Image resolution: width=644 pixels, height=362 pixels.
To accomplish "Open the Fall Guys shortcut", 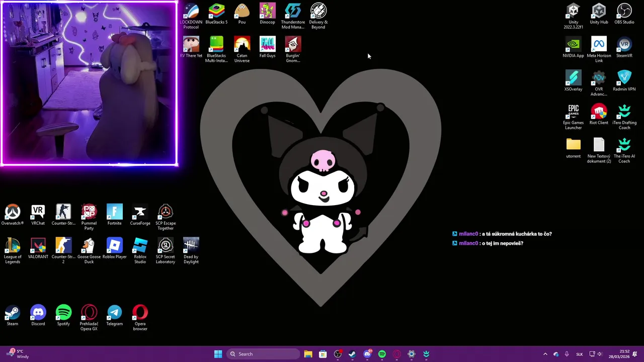I will click(x=268, y=47).
